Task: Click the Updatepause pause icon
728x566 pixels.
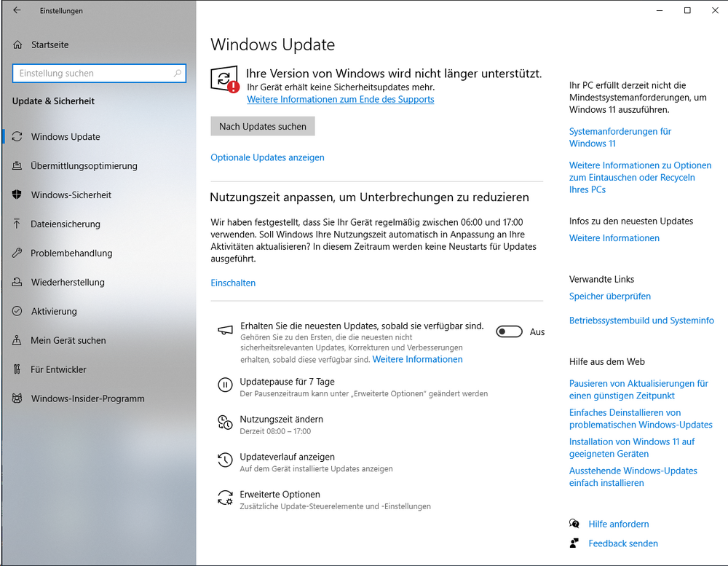Action: tap(225, 385)
